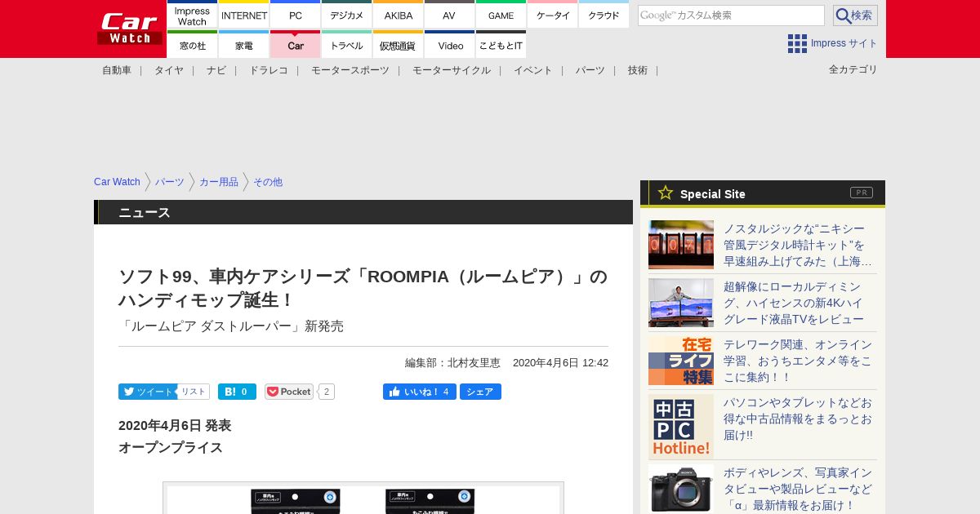Image resolution: width=980 pixels, height=514 pixels.
Task: Click the その他 breadcrumb link
Action: 268,182
